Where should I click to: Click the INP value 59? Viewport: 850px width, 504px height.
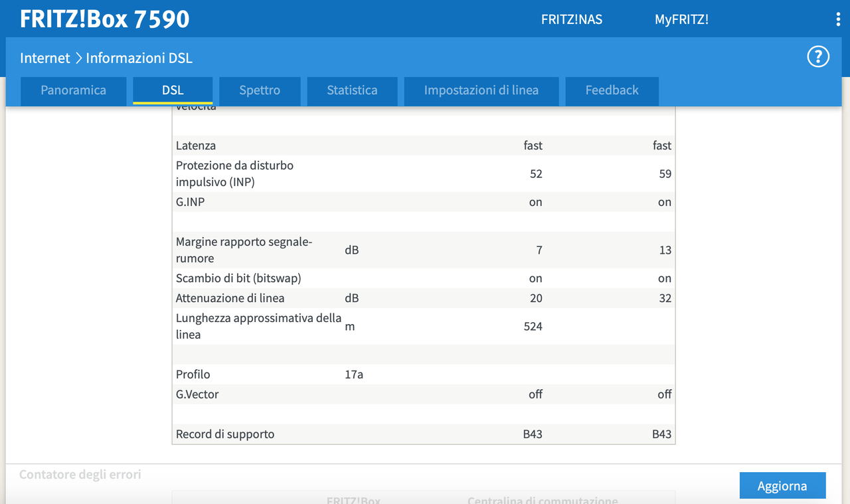(x=665, y=174)
